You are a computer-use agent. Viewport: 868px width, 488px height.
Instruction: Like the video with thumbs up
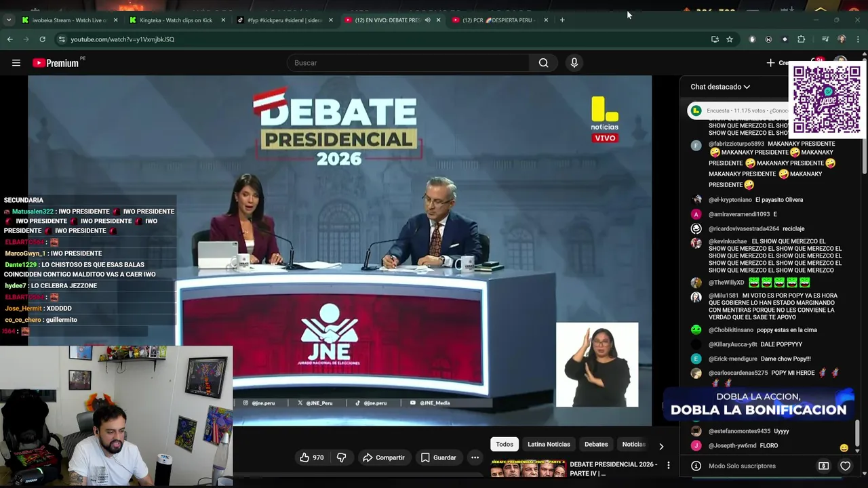coord(312,457)
